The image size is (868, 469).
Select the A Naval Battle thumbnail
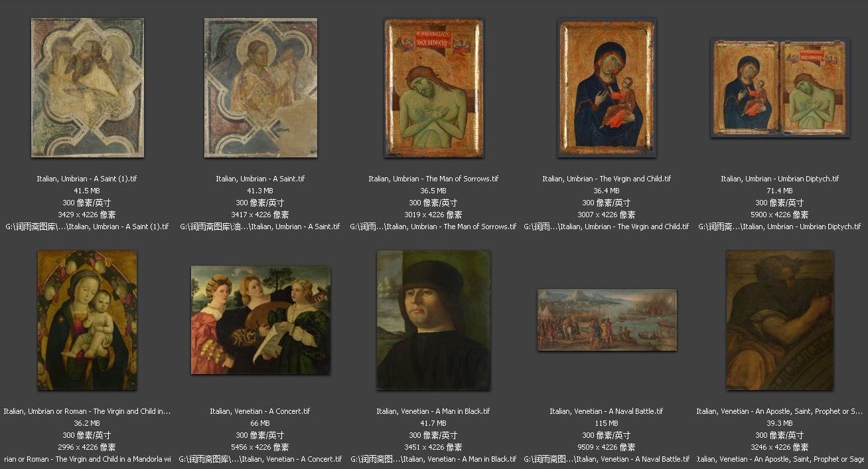pyautogui.click(x=607, y=320)
